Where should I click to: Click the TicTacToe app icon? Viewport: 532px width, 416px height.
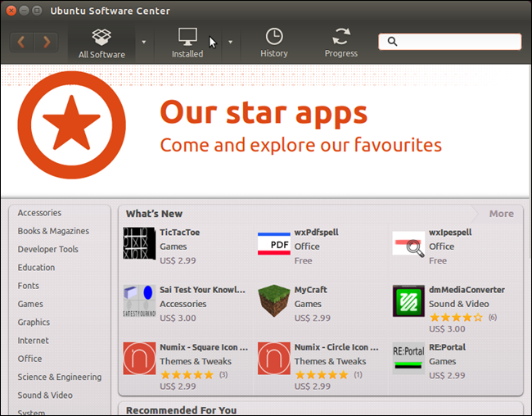point(139,243)
